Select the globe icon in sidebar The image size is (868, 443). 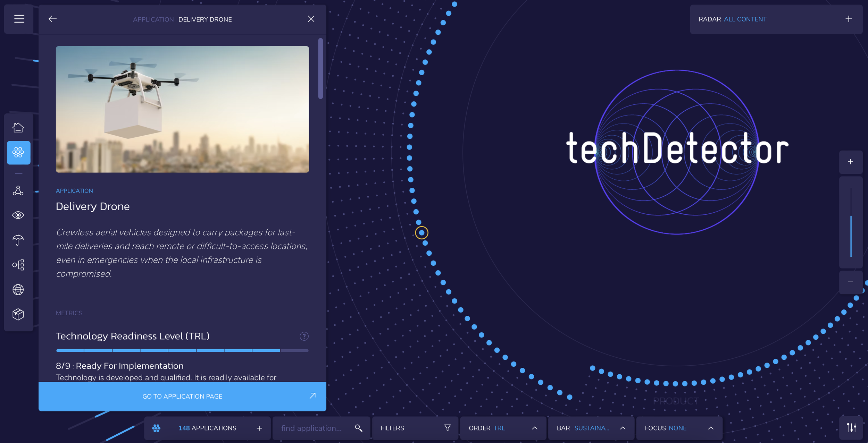click(x=18, y=289)
